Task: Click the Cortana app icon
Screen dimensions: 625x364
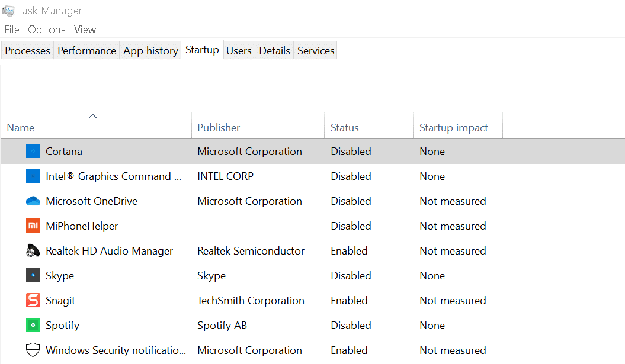Action: pos(33,152)
